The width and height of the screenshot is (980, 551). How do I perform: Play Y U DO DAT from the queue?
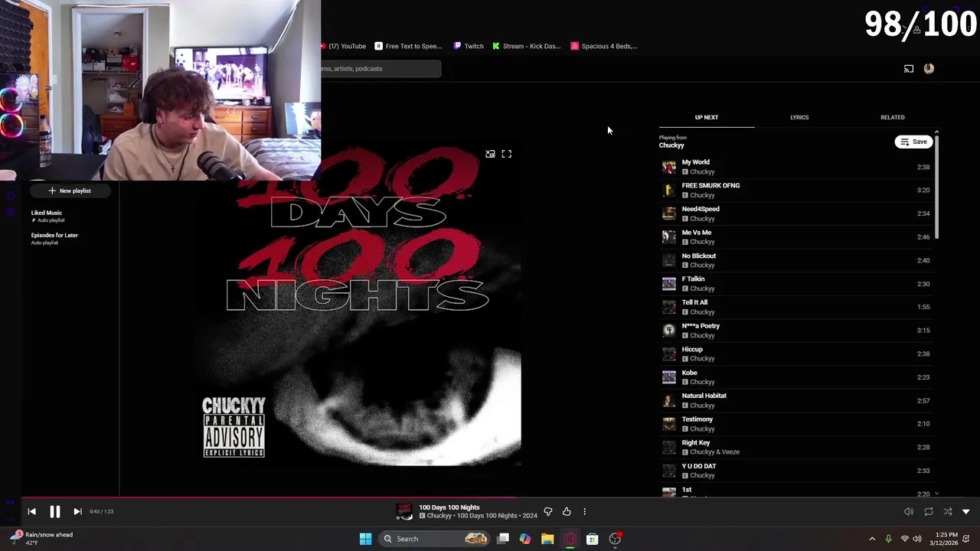[796, 470]
